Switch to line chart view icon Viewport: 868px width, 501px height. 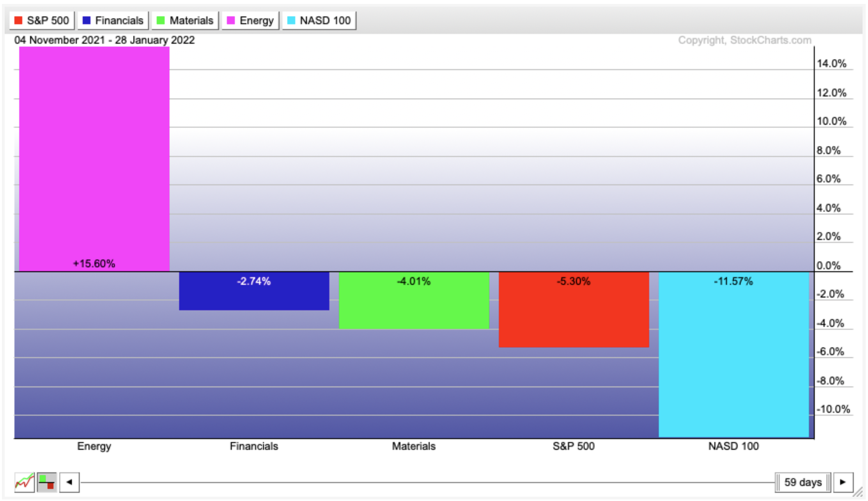click(25, 482)
